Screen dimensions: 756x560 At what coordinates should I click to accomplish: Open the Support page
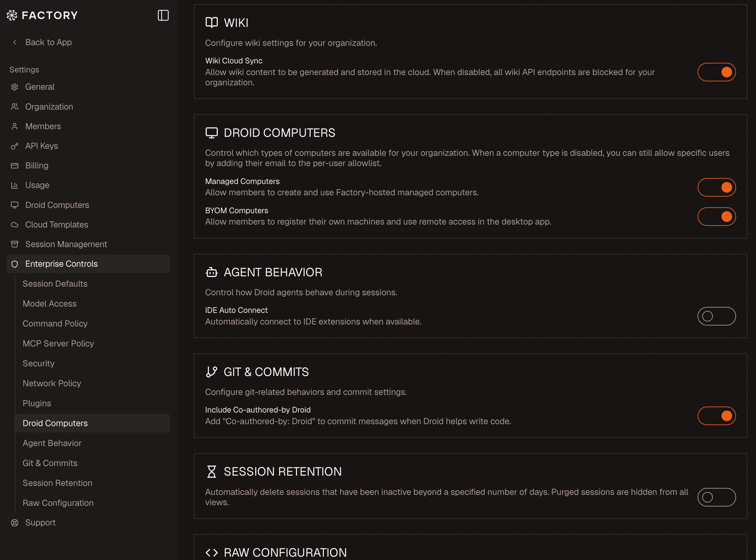pyautogui.click(x=88, y=523)
